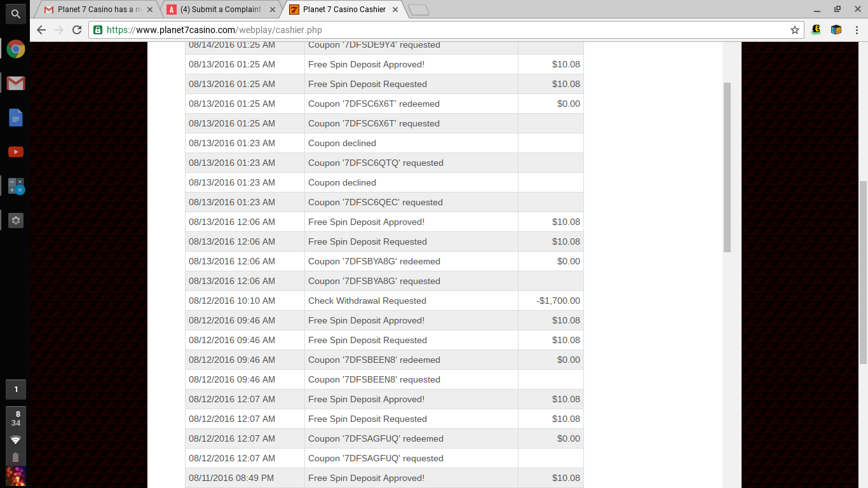This screenshot has height=488, width=868.
Task: Click 'Free Spin Deposit Requested' at 08/12 12:07 AM
Action: click(367, 419)
